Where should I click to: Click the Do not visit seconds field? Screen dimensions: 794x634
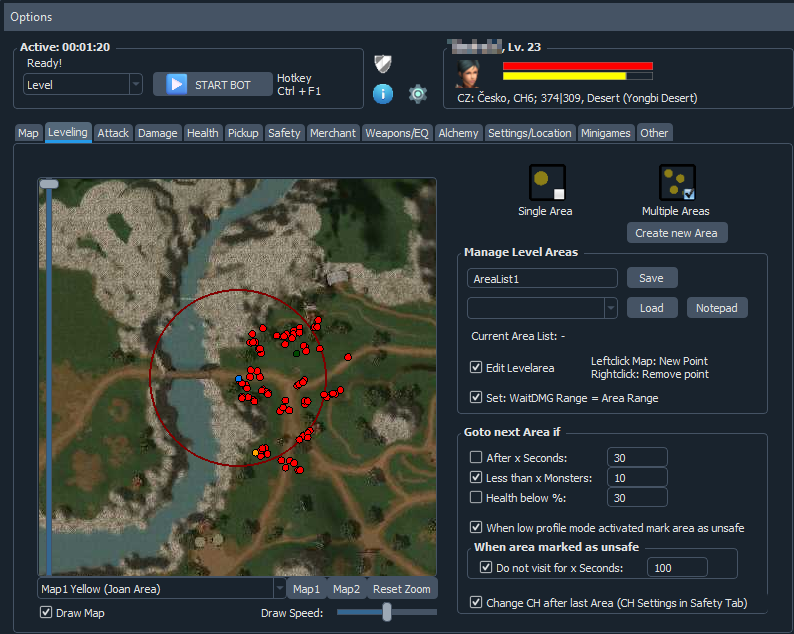[677, 568]
